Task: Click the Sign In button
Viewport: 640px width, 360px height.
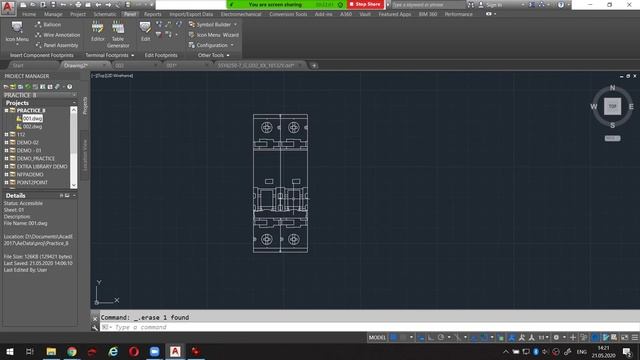Action: coord(489,5)
